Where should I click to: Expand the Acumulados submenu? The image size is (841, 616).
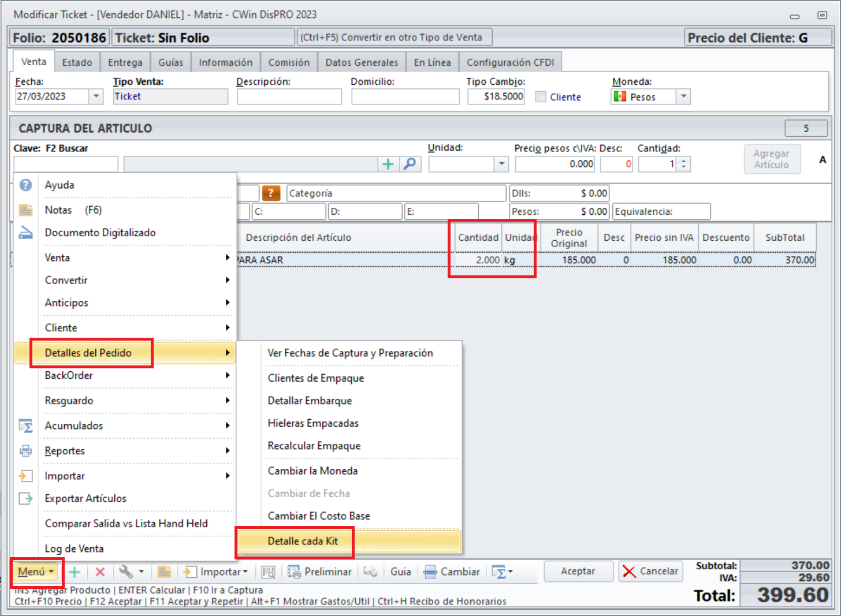[x=124, y=425]
